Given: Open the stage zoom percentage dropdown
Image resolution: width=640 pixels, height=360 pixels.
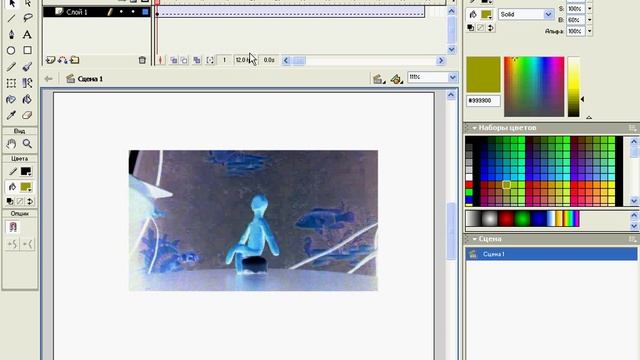Looking at the screenshot, I should pos(452,77).
